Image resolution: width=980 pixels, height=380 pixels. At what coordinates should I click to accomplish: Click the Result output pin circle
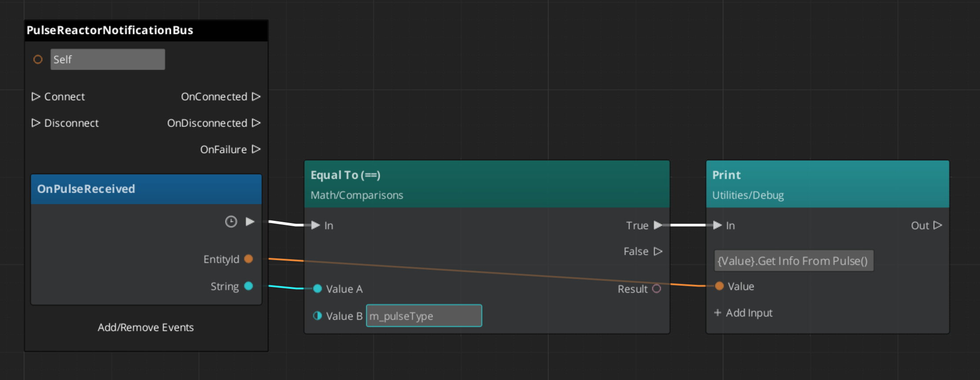point(657,289)
